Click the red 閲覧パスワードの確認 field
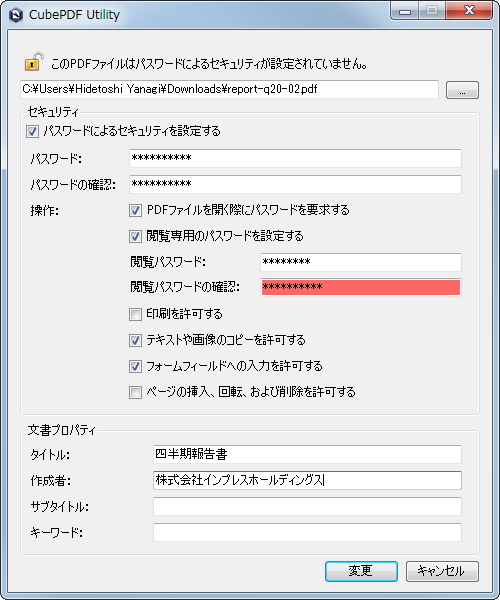This screenshot has width=500, height=600. coord(361,287)
